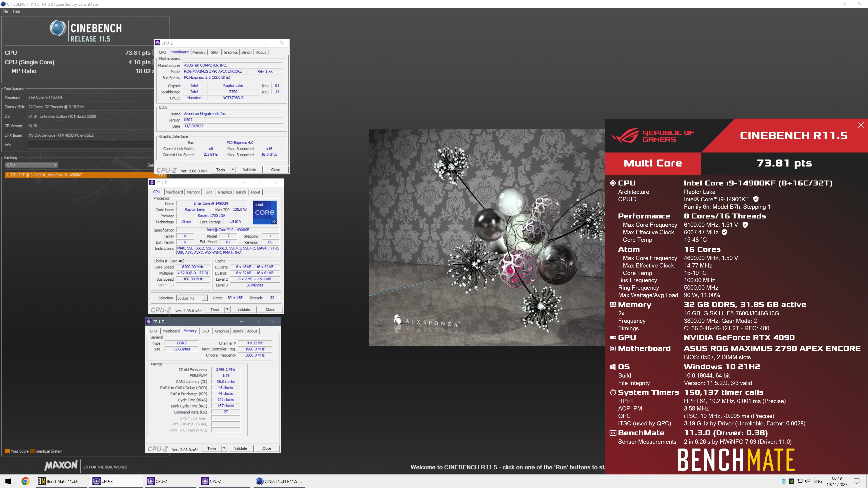This screenshot has height=488, width=868.
Task: Click Tools button in the Mainboard CPU-Z window
Action: [x=220, y=170]
